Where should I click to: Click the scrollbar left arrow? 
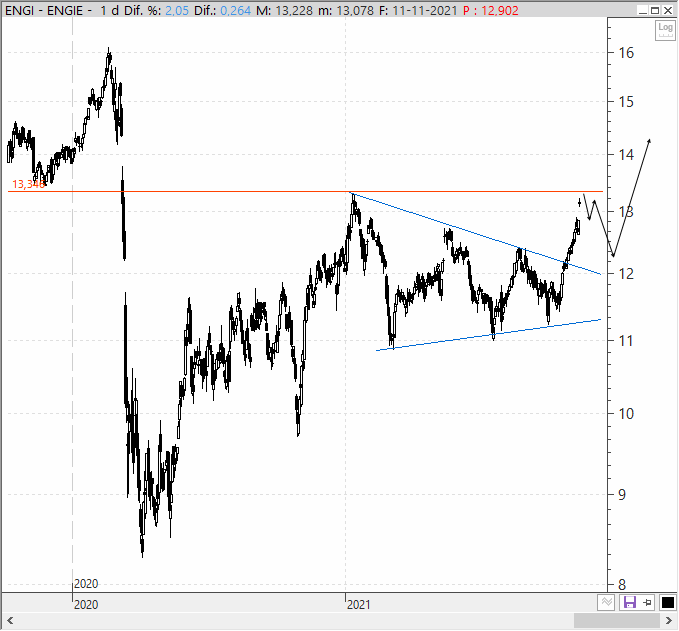coord(10,621)
